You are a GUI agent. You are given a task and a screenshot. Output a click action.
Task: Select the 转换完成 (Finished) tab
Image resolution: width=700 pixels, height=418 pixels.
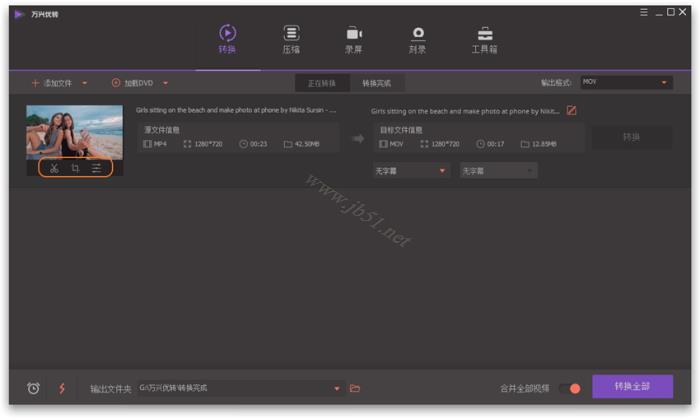(377, 84)
